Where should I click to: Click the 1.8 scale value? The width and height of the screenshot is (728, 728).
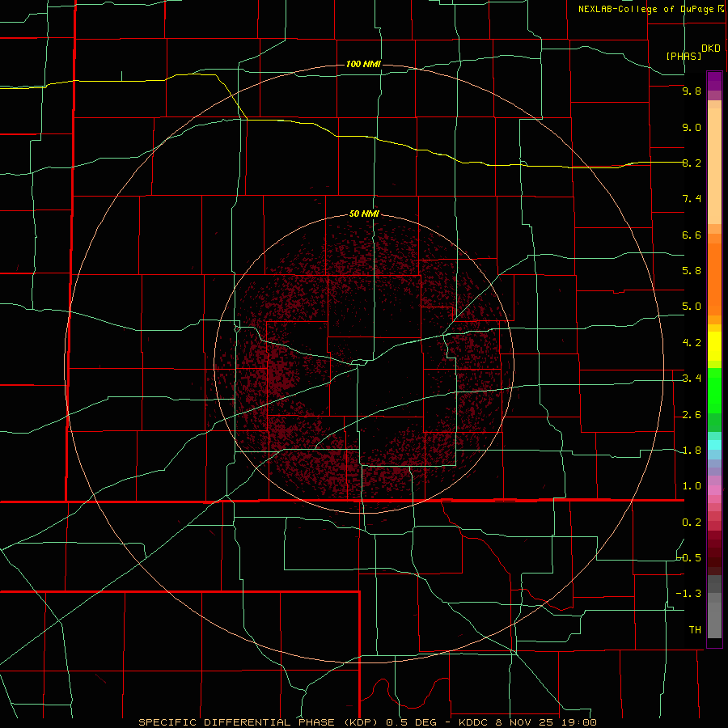(692, 451)
